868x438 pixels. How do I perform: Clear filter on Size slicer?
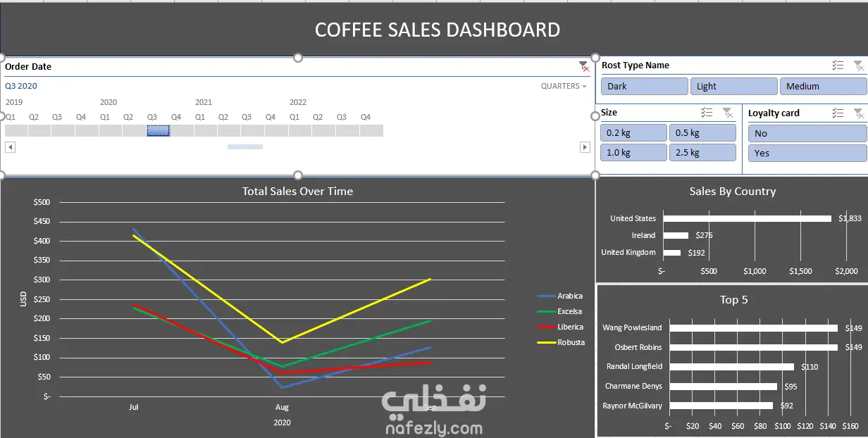click(728, 113)
